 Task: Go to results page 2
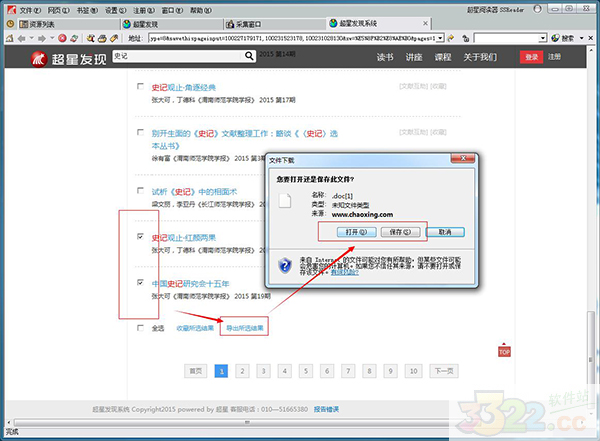pos(242,371)
